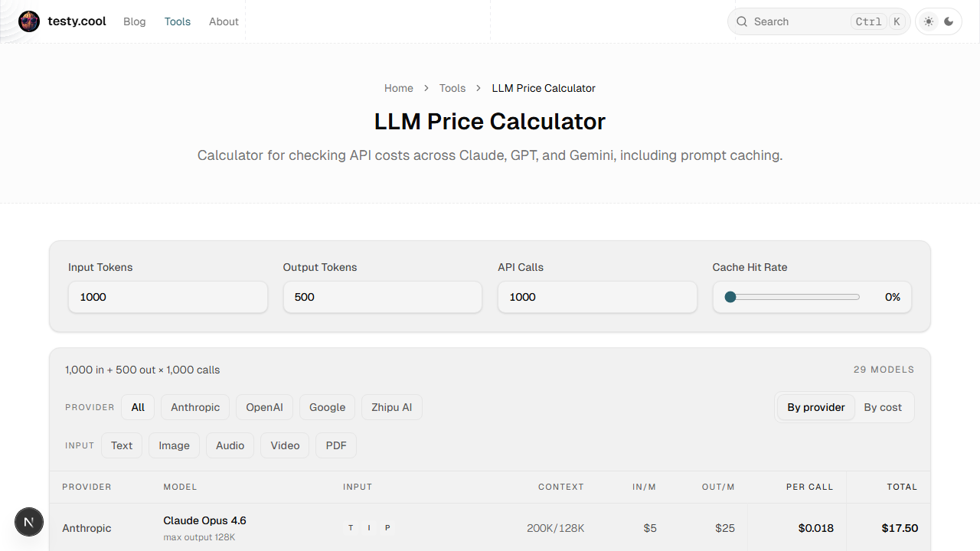The width and height of the screenshot is (980, 551).
Task: Select the By provider sort option
Action: [x=815, y=407]
